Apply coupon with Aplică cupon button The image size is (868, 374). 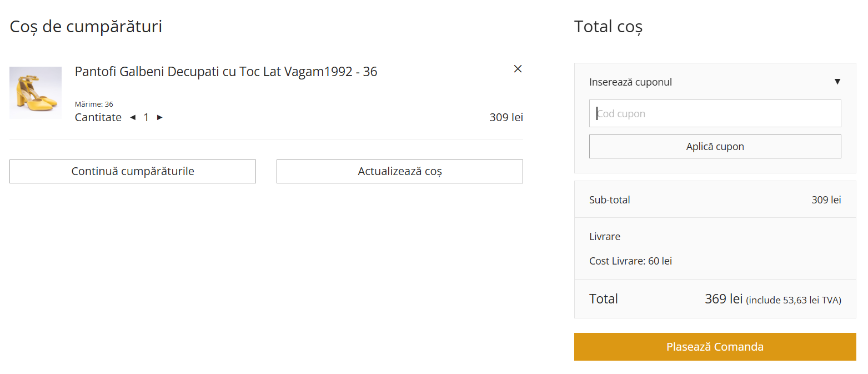coord(715,147)
